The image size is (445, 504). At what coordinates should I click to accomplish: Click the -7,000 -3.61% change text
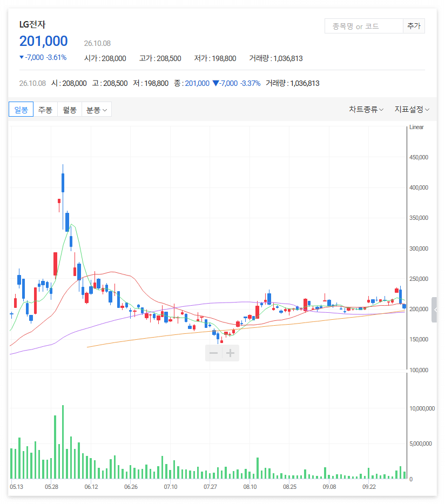pyautogui.click(x=43, y=58)
